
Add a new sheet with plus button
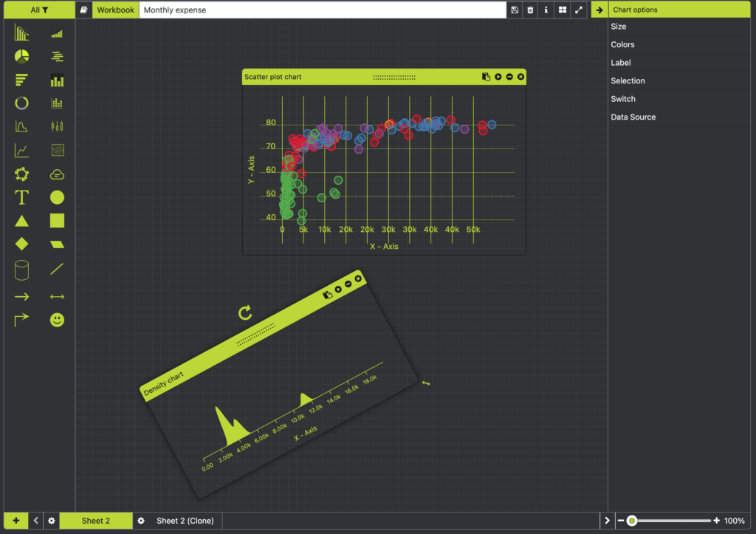[16, 521]
